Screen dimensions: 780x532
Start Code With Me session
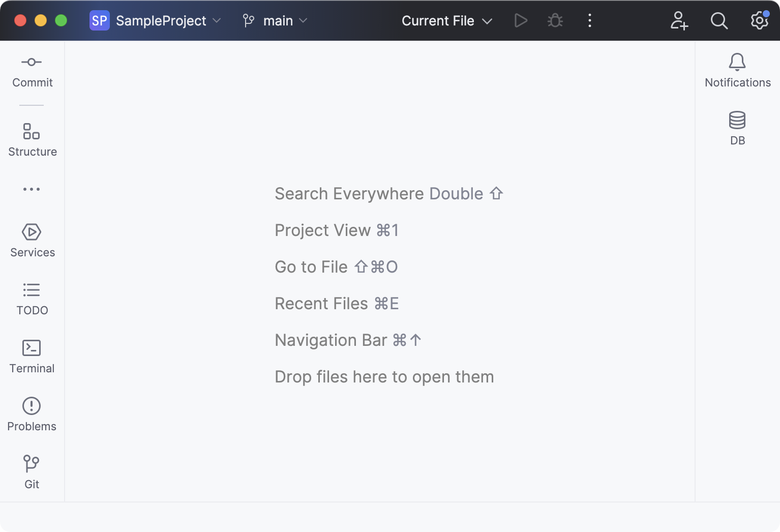click(679, 20)
